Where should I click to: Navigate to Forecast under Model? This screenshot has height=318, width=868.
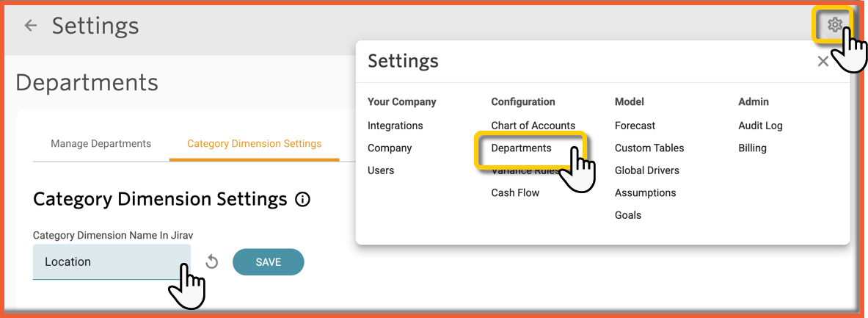click(635, 126)
